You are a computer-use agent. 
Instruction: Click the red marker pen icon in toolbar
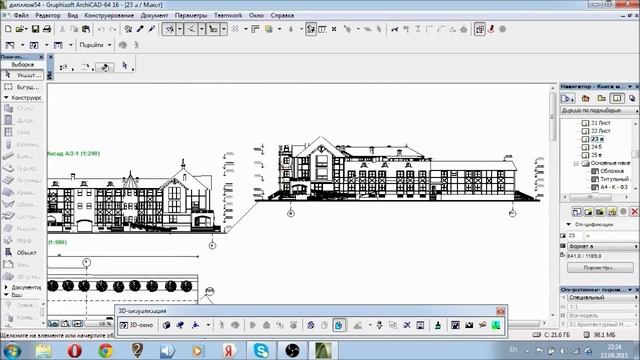[491, 29]
